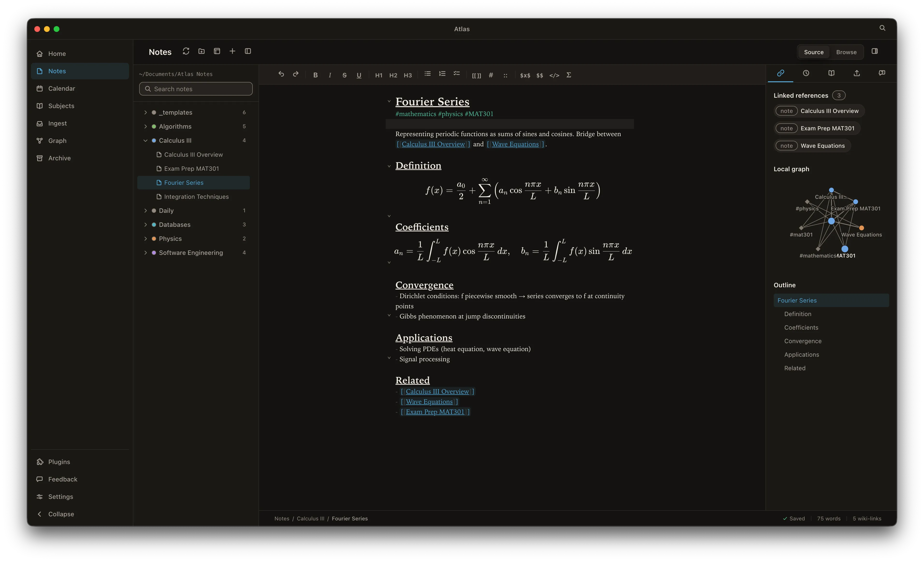Insert a numbered list
This screenshot has width=924, height=562.
pyautogui.click(x=442, y=74)
